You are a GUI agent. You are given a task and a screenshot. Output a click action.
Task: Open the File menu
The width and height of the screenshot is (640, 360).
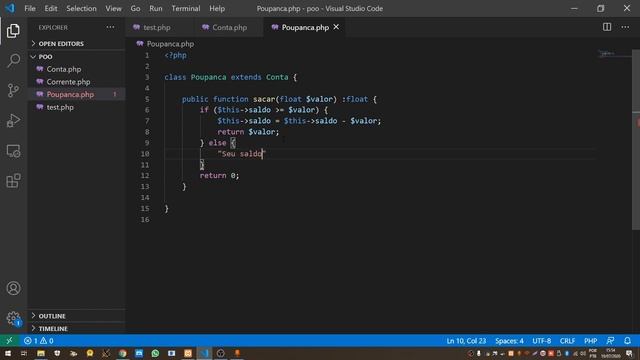coord(30,8)
